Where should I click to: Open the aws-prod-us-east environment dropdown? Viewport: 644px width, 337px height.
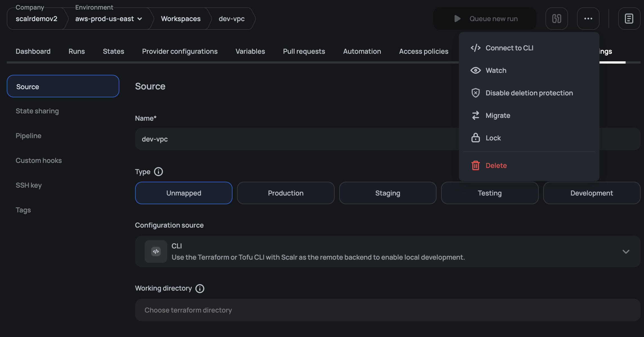pos(108,19)
